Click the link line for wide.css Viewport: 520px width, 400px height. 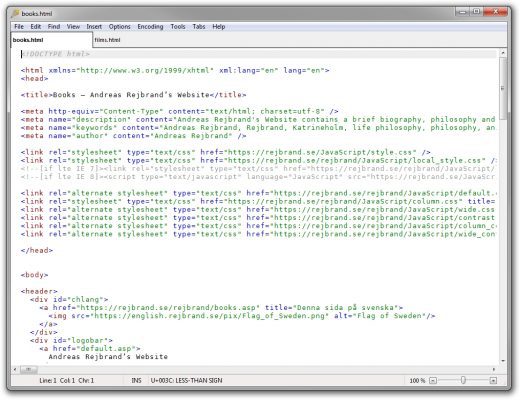coord(258,210)
